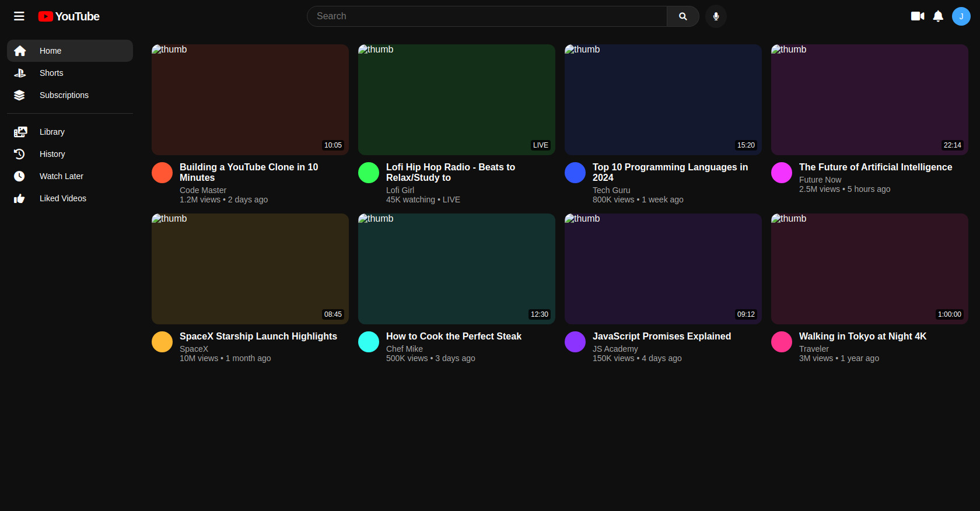Viewport: 980px width, 511px height.
Task: Click title Building a YouTube Clone
Action: pyautogui.click(x=249, y=172)
